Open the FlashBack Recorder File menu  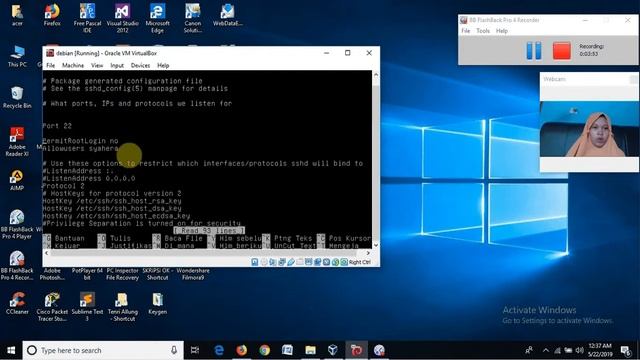click(x=466, y=31)
